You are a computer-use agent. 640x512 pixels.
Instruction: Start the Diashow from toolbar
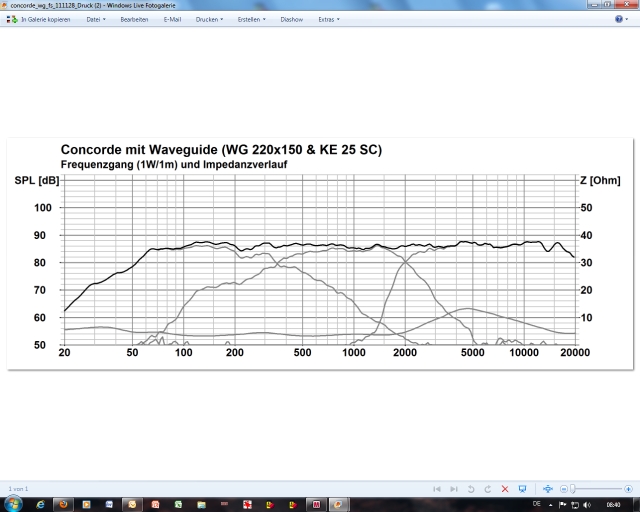(292, 19)
